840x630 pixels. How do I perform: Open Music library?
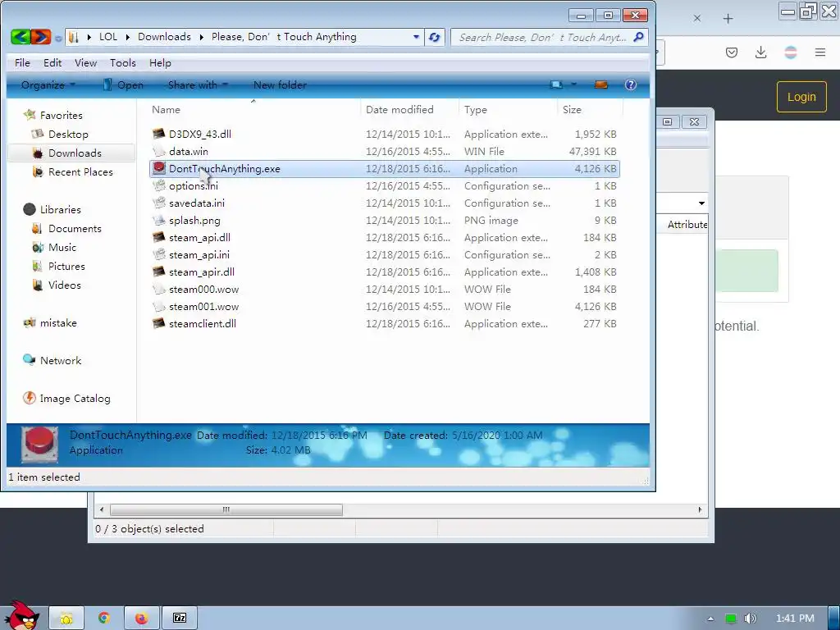coord(62,247)
